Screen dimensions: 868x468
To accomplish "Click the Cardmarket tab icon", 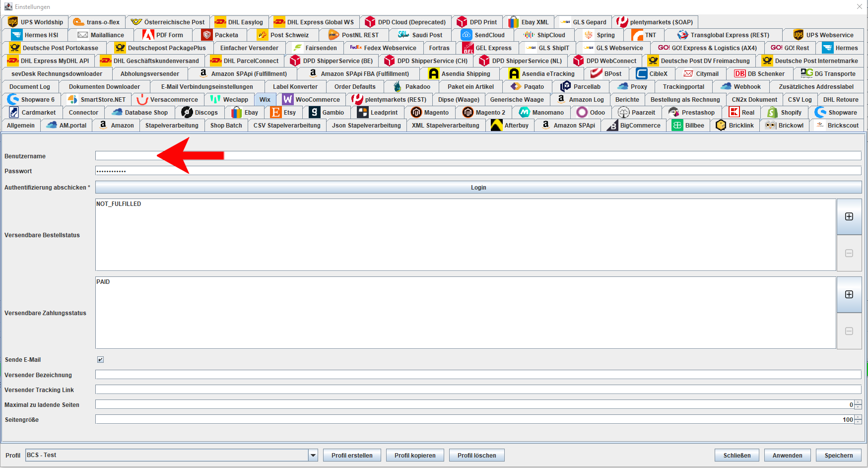I will (14, 112).
